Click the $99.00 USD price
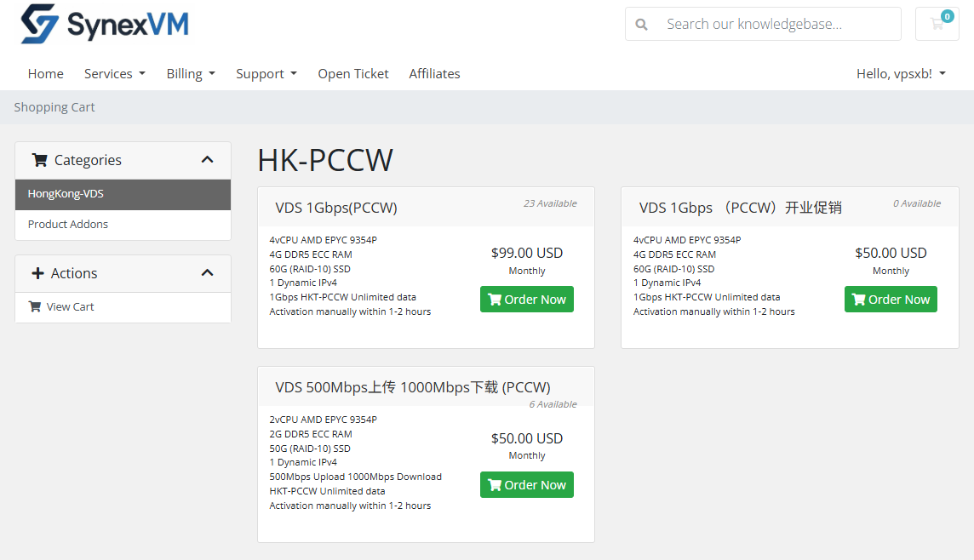This screenshot has width=974, height=560. point(527,254)
